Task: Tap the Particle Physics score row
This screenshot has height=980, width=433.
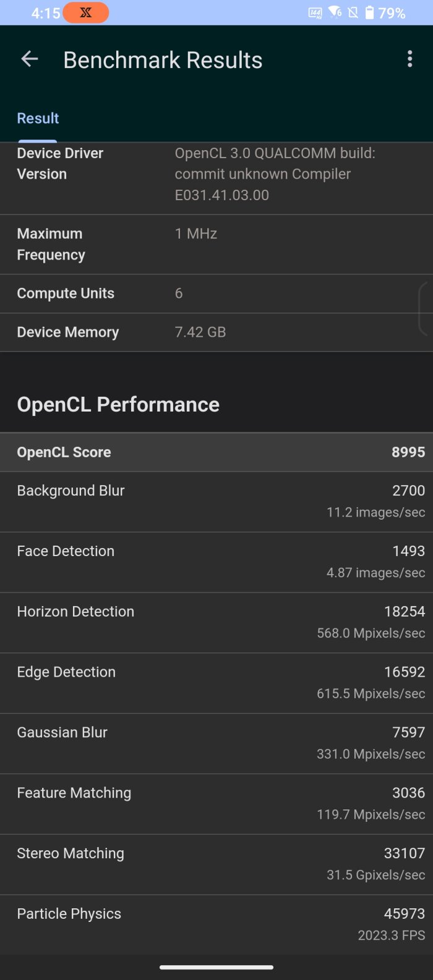Action: 216,924
